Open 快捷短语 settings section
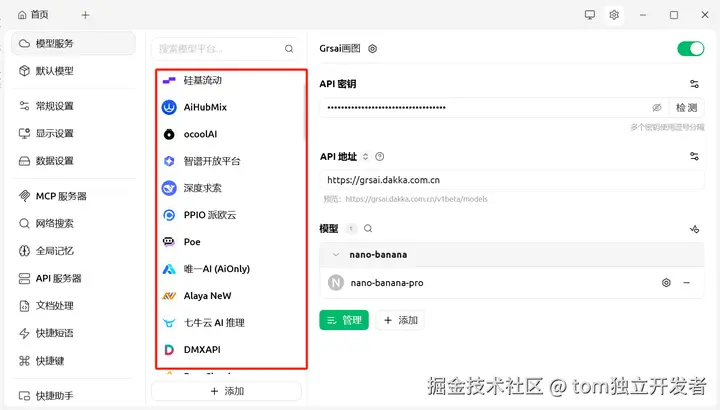 pyautogui.click(x=73, y=333)
